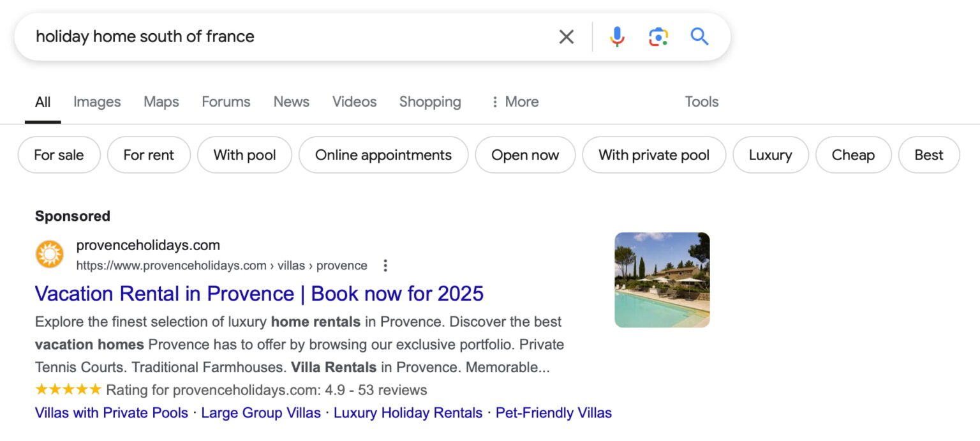Viewport: 980px width, 441px height.
Task: Open the three-dot menu on the sponsored ad
Action: (x=385, y=265)
